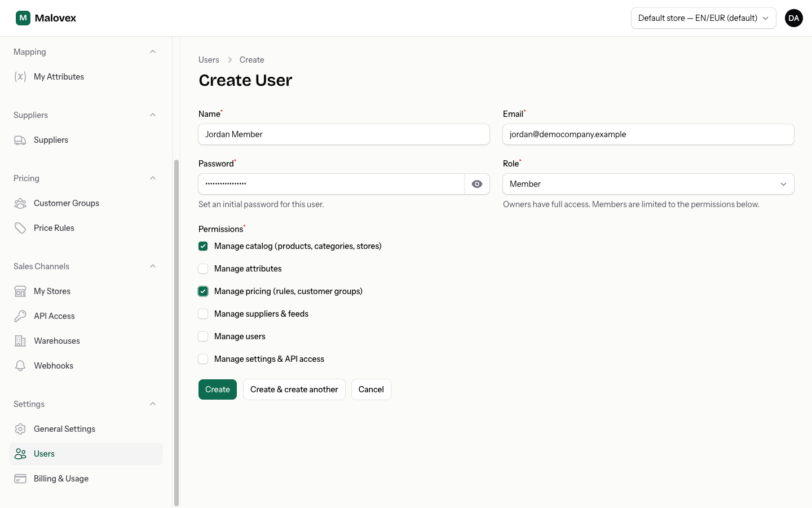The width and height of the screenshot is (812, 508).
Task: Open Webhooks page
Action: click(86, 366)
